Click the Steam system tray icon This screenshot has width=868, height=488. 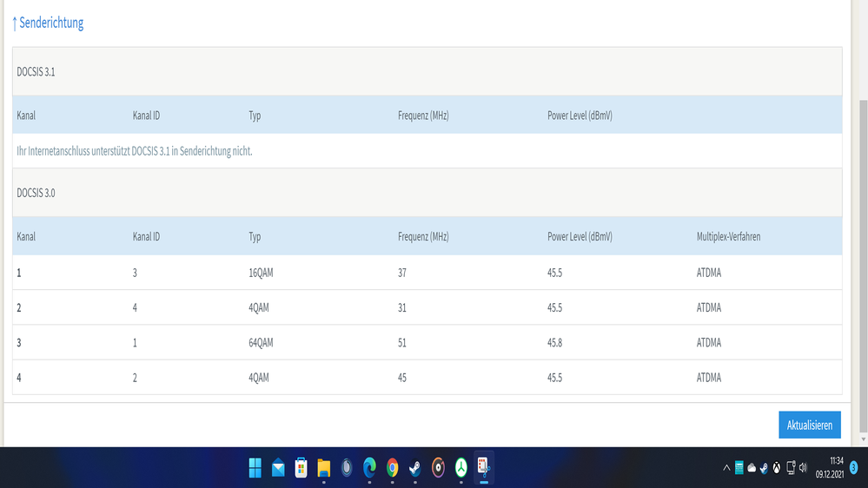click(764, 468)
